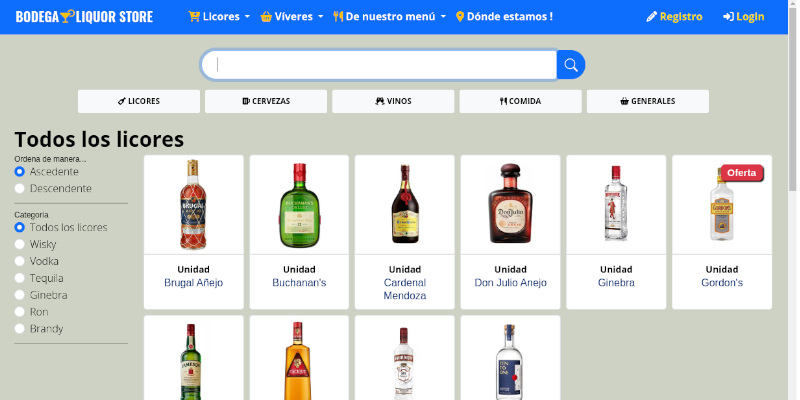Viewport: 800px width, 400px height.
Task: Click the Gordon's gin bottle image
Action: [x=722, y=204]
